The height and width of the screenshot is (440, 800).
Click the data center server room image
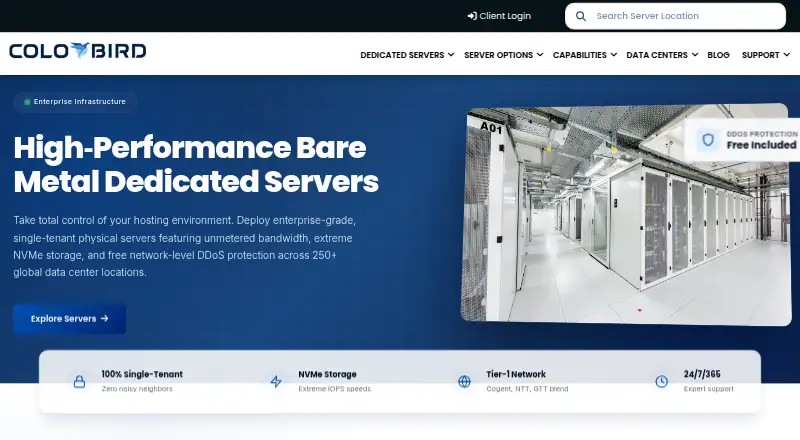tap(626, 214)
